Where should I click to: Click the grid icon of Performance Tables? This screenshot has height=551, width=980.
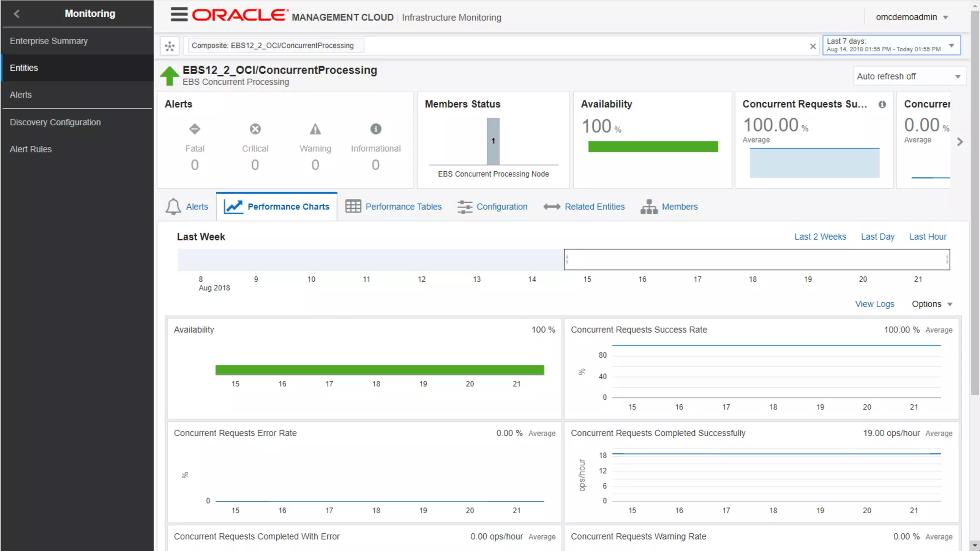click(x=353, y=206)
